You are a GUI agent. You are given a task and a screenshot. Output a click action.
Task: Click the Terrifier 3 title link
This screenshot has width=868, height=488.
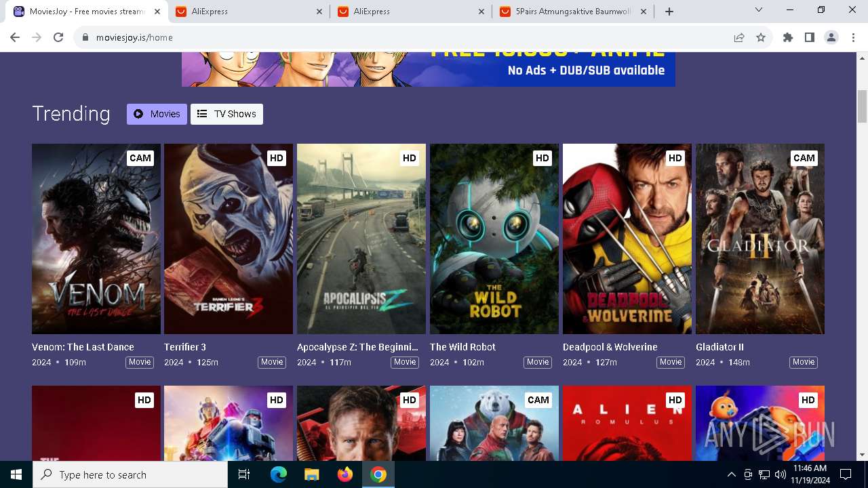(185, 347)
